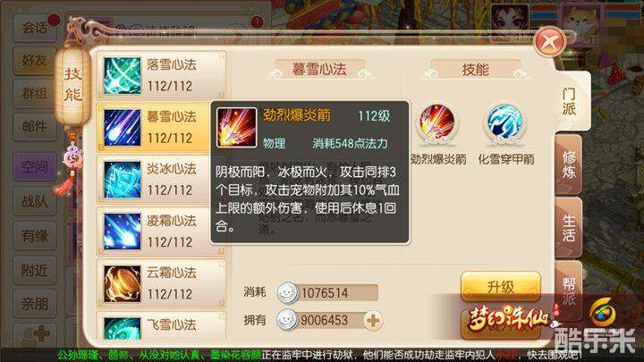The height and width of the screenshot is (362, 644).
Task: Choose the 凌霜心法 skill icon
Action: (122, 232)
